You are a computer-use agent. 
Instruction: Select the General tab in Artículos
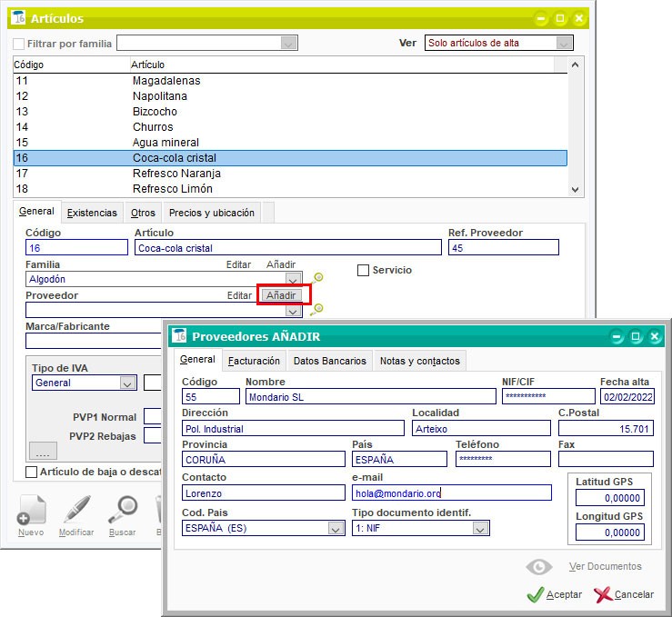coord(37,212)
